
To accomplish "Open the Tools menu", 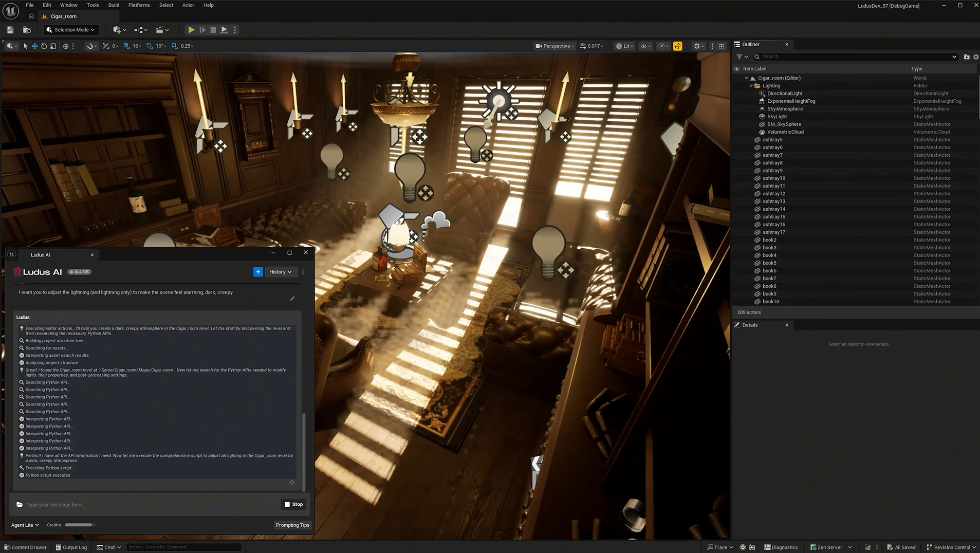I will pos(93,5).
